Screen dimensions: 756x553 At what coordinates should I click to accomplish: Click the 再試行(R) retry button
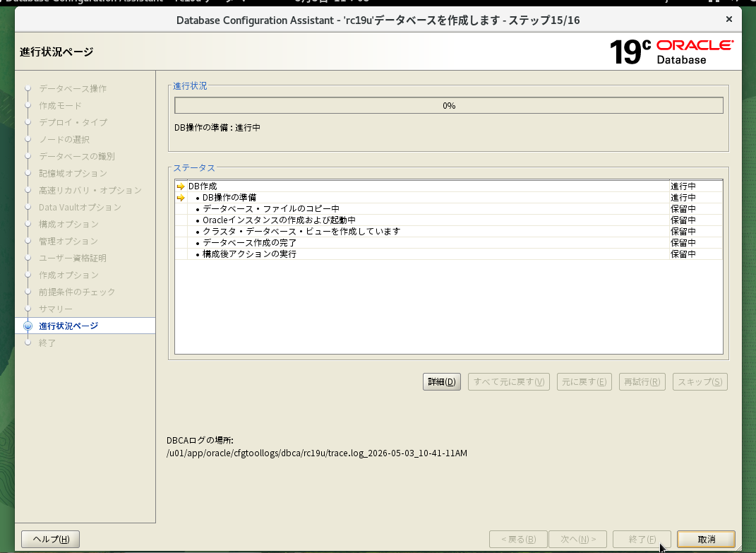[x=642, y=381]
